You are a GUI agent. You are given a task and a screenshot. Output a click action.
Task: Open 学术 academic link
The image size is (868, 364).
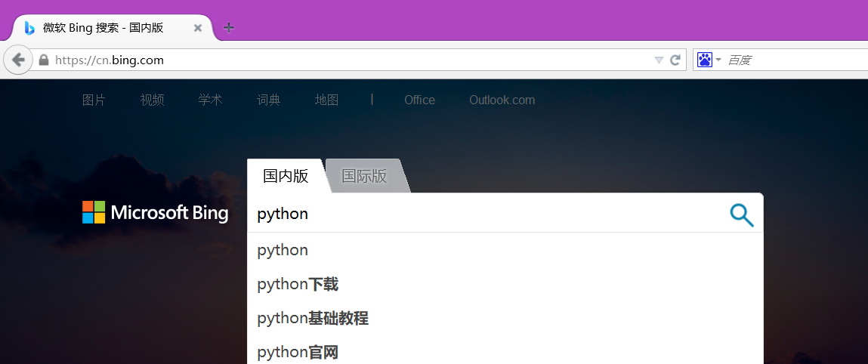(210, 100)
